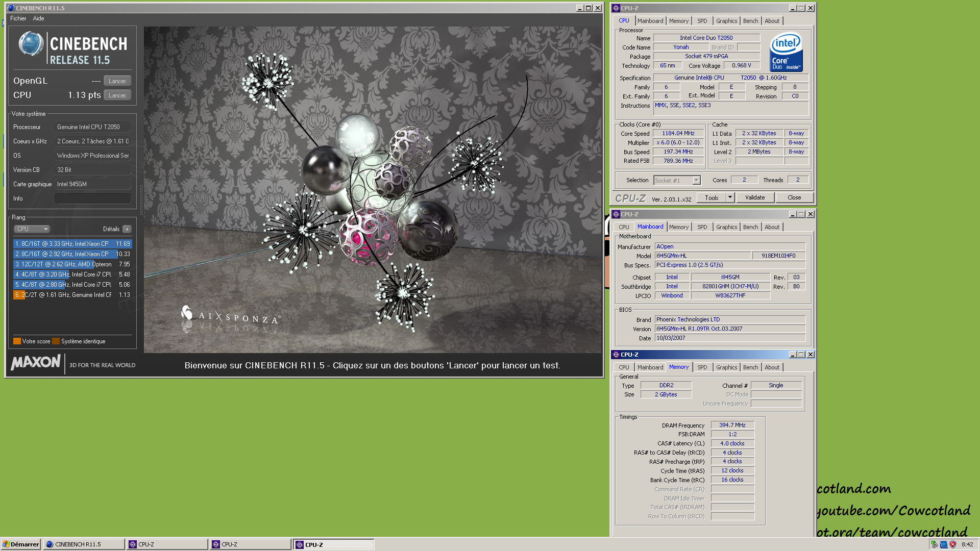The width and height of the screenshot is (980, 551).
Task: Switch to SPD tab in the middle CPU-Z window
Action: [x=702, y=227]
